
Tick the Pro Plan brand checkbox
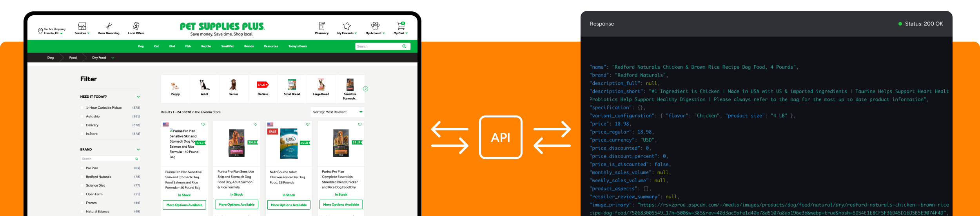(x=82, y=168)
